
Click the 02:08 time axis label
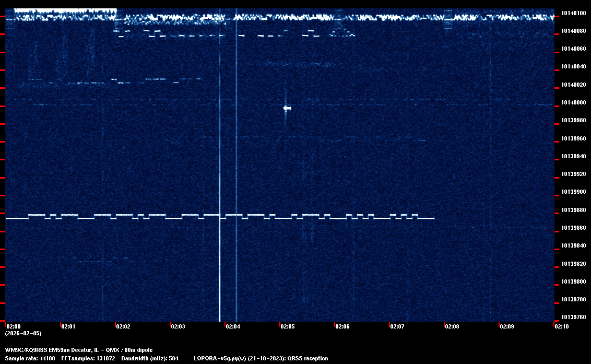(452, 326)
